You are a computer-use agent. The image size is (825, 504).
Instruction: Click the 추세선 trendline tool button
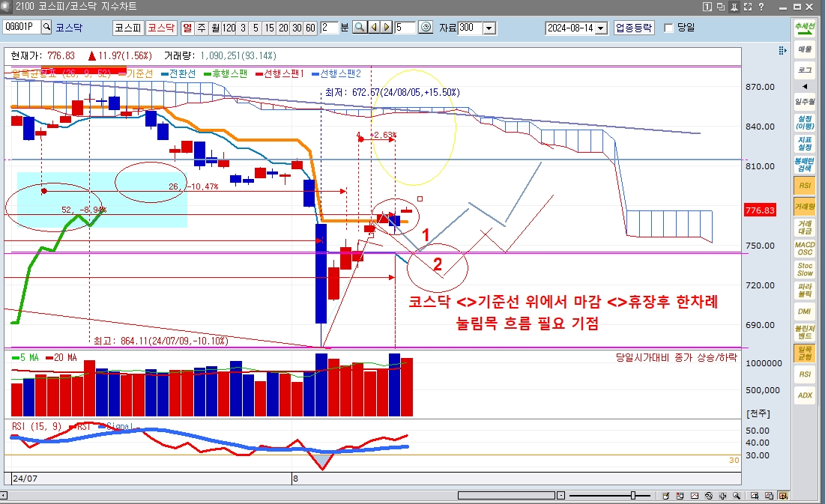pyautogui.click(x=805, y=28)
